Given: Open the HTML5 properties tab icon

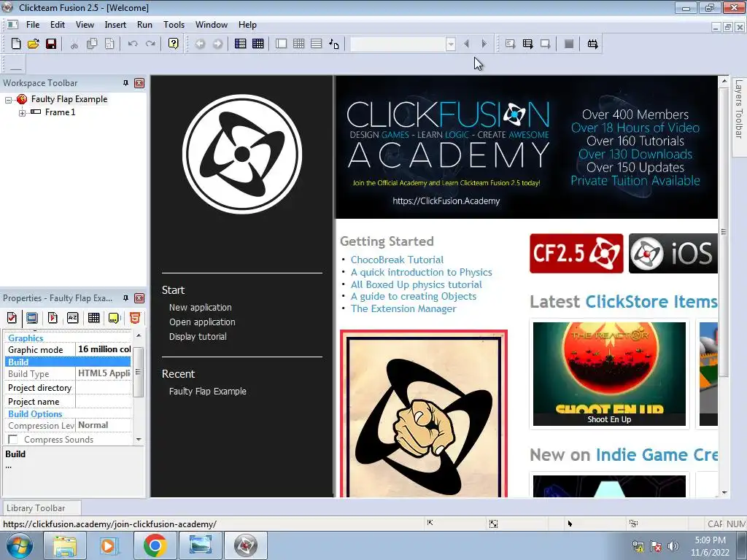Looking at the screenshot, I should pyautogui.click(x=135, y=318).
